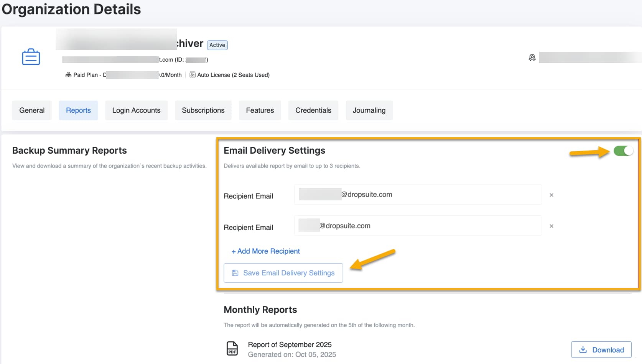This screenshot has height=364, width=642.
Task: Click the PDF icon for September report
Action: tap(232, 349)
